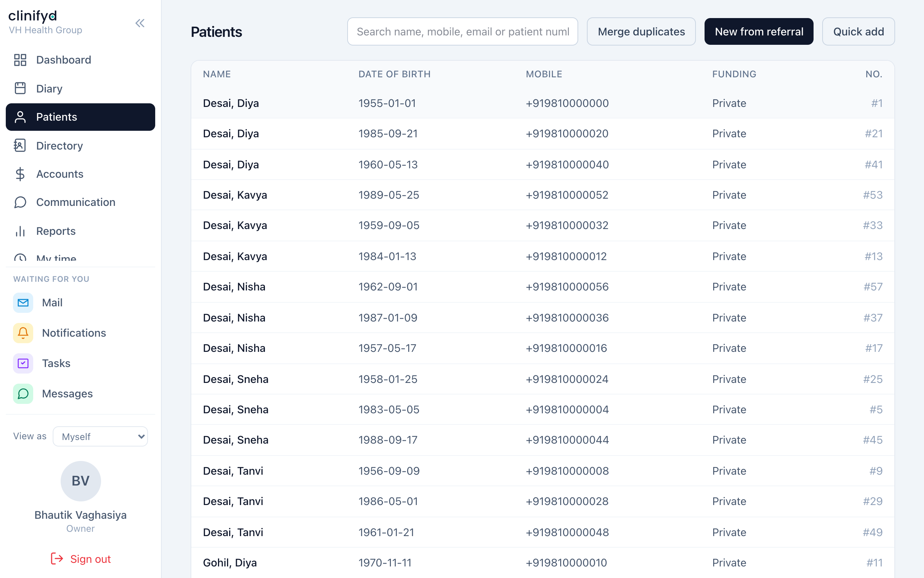Open Gohil, Diya patient row
The image size is (924, 578).
pyautogui.click(x=542, y=563)
